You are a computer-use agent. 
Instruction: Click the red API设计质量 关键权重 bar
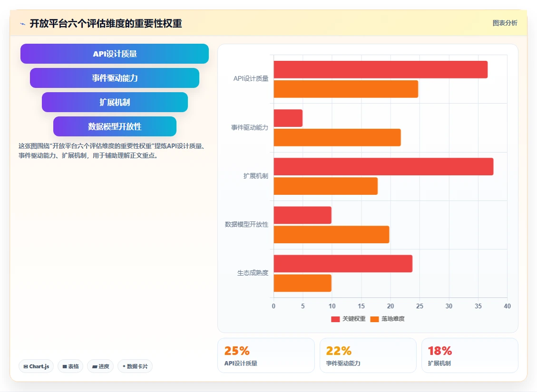[x=381, y=70]
